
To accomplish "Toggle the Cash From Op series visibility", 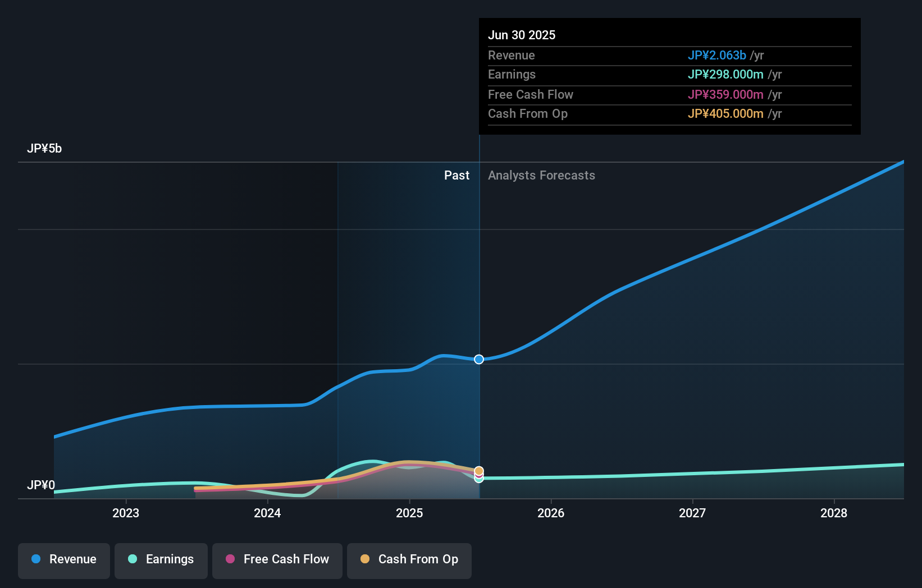I will (x=409, y=559).
